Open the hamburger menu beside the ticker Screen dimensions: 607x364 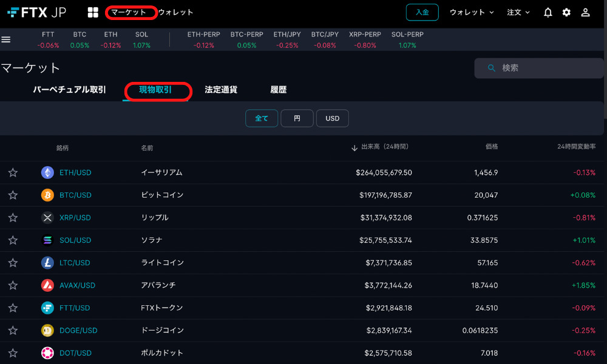tap(6, 39)
